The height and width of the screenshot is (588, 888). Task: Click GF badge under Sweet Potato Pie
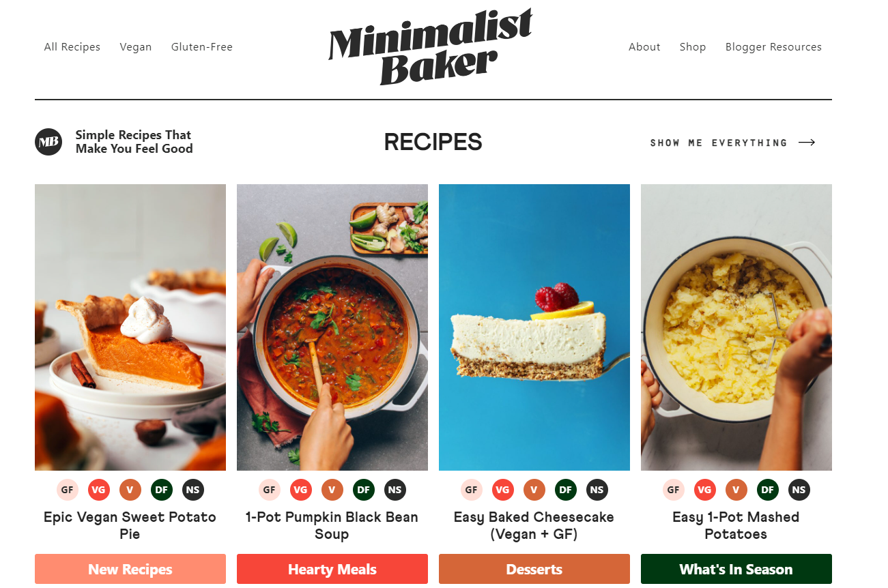(x=68, y=490)
